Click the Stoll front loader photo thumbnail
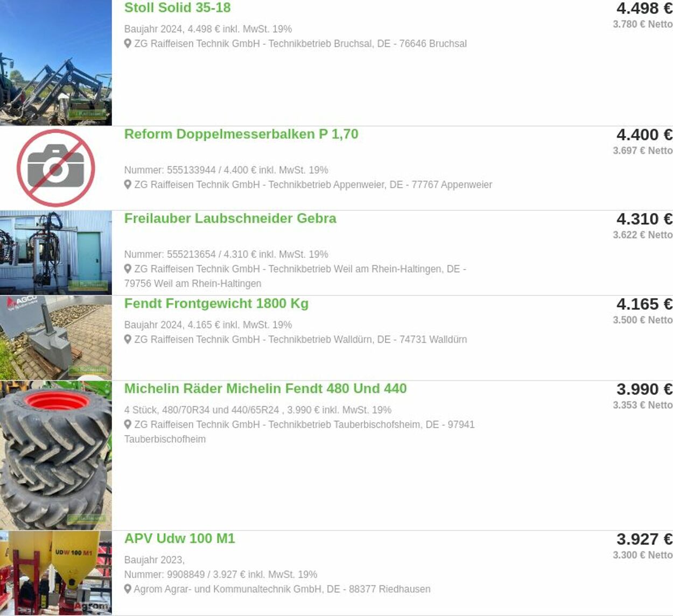This screenshot has width=673, height=616. tap(56, 62)
